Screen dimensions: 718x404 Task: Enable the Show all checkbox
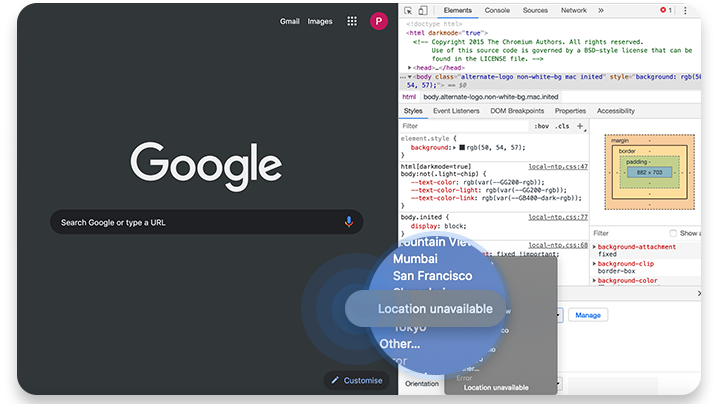click(673, 233)
